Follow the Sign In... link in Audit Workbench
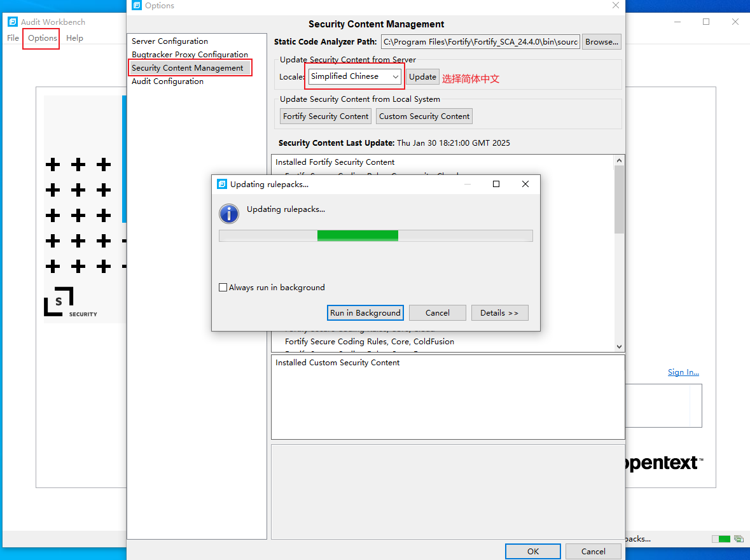 click(683, 372)
